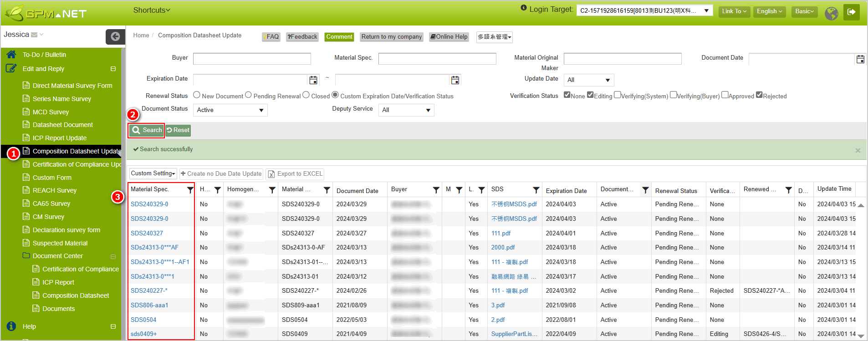The width and height of the screenshot is (868, 341).
Task: Click the globe language icon
Action: pyautogui.click(x=832, y=13)
